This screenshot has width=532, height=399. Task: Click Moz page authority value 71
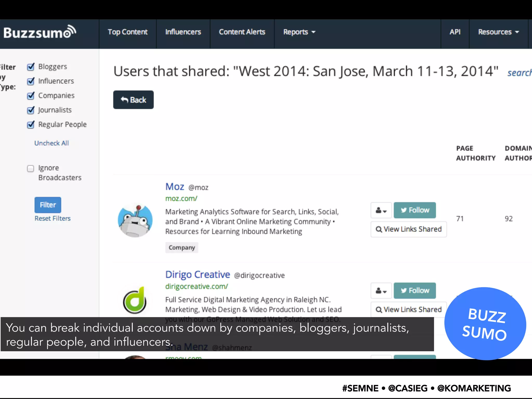(460, 219)
